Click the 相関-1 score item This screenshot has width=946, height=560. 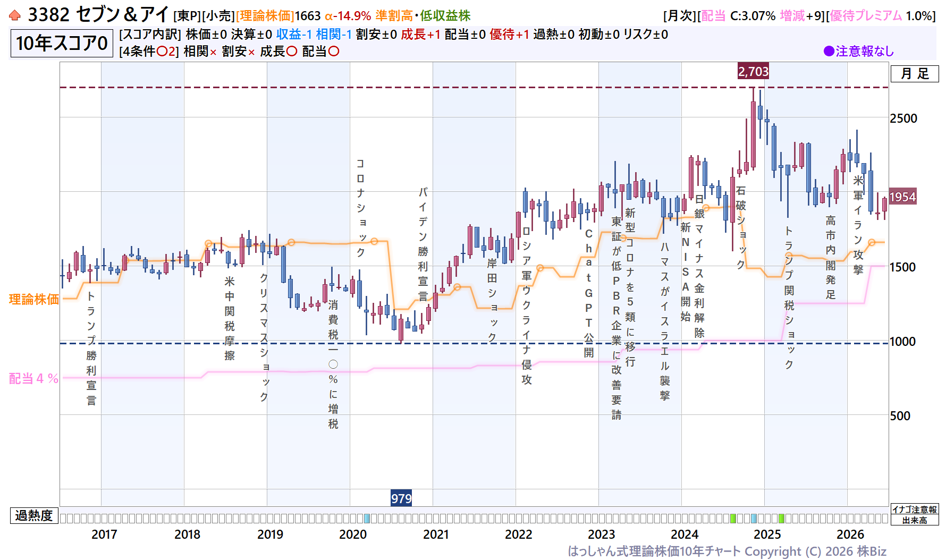334,35
